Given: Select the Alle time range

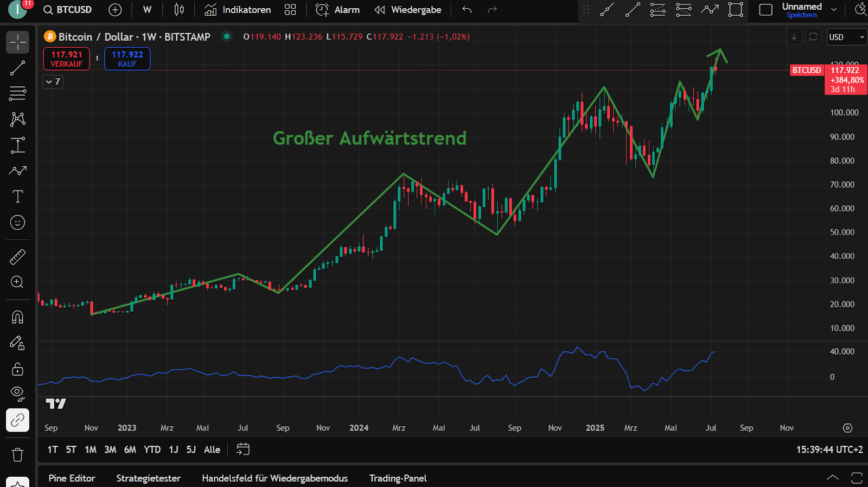Looking at the screenshot, I should [x=212, y=450].
